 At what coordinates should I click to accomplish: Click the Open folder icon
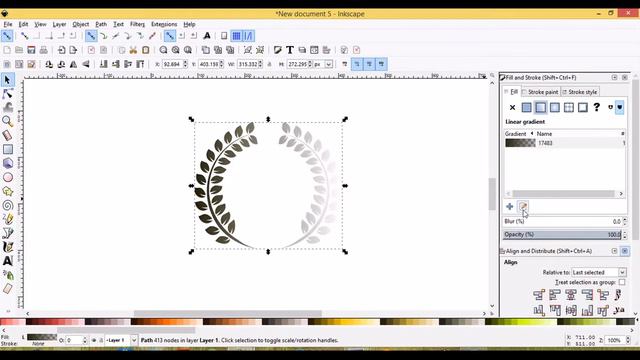19,50
